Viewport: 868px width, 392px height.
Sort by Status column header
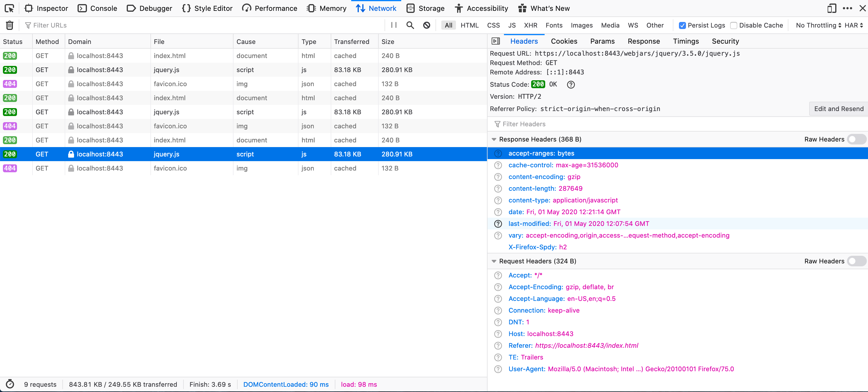point(16,42)
